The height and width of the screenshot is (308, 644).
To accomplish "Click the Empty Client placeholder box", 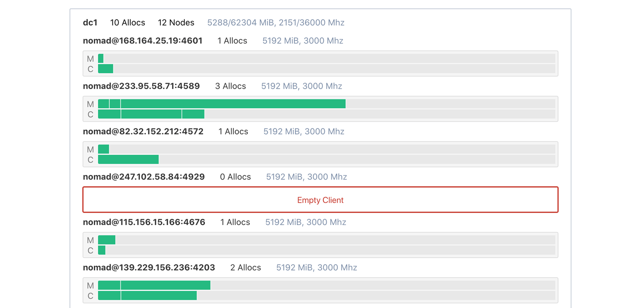I will [x=321, y=200].
